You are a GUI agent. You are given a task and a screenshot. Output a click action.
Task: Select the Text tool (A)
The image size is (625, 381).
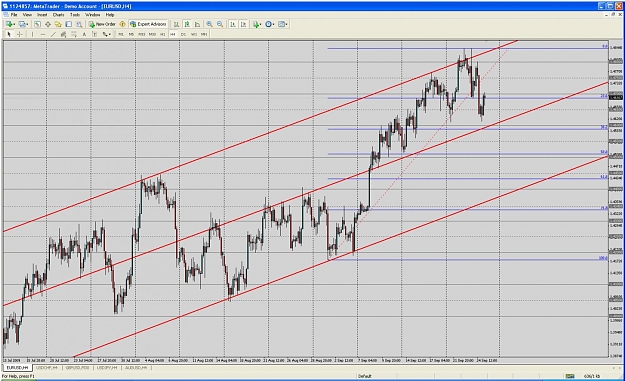(84, 34)
